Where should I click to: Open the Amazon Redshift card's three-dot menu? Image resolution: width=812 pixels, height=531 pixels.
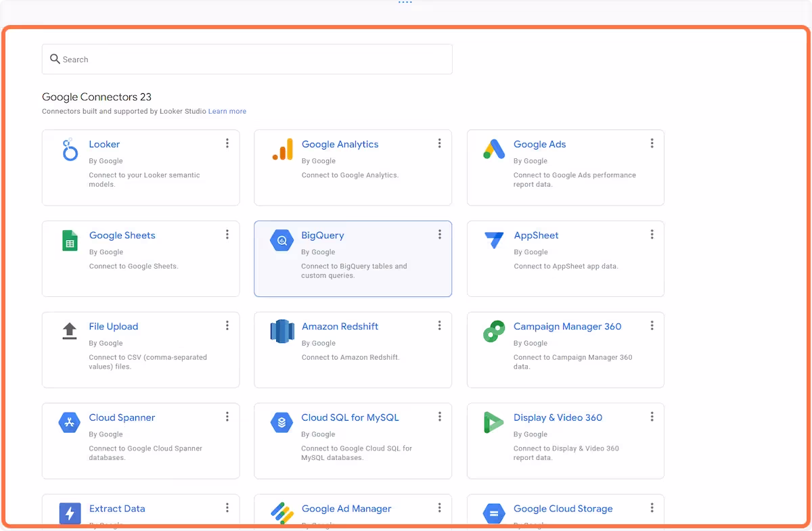click(x=439, y=325)
